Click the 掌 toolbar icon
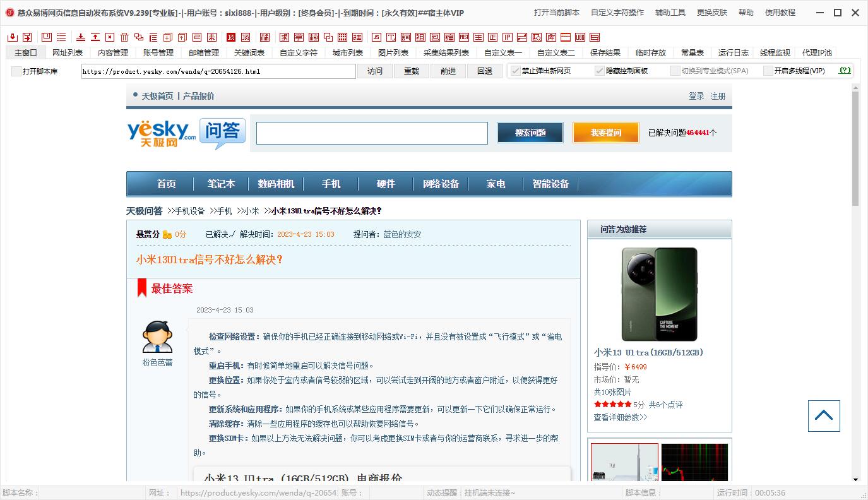This screenshot has height=500, width=868. click(299, 37)
